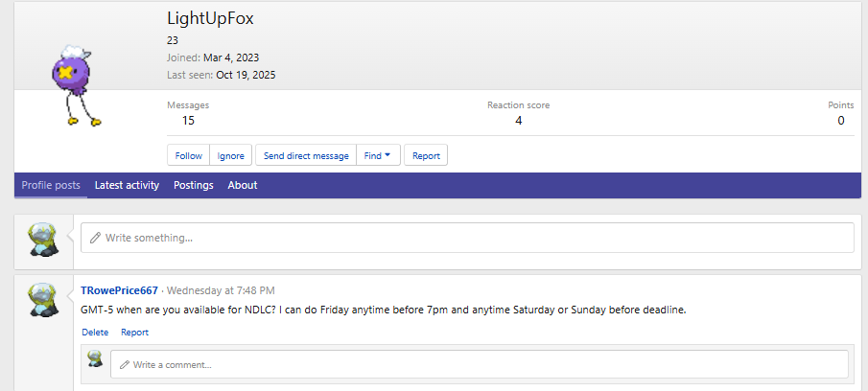Click the small avatar beside Write a comment

click(95, 359)
